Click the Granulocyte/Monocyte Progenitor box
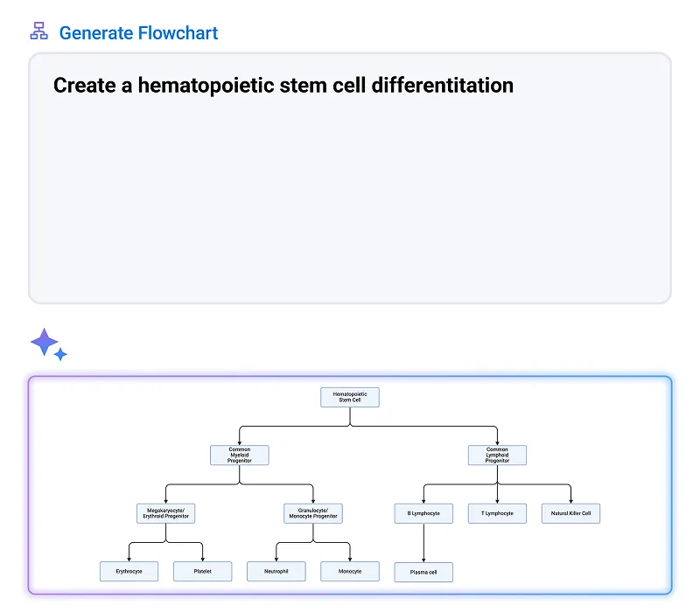 coord(312,513)
